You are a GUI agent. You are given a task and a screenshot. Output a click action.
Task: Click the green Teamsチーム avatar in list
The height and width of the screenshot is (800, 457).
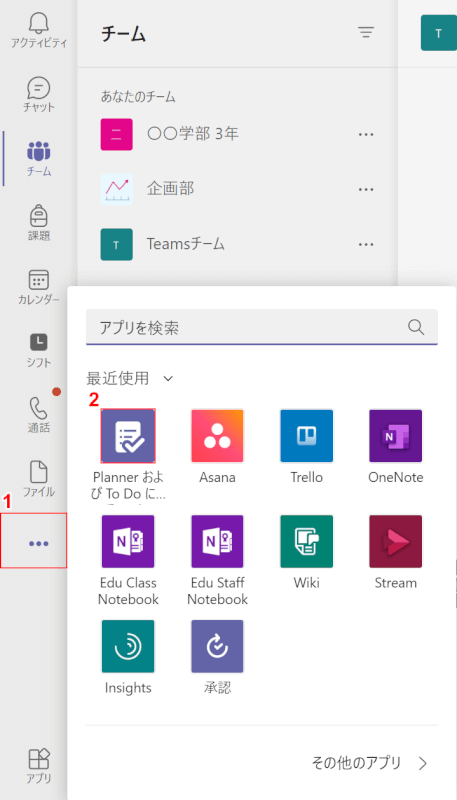click(116, 244)
